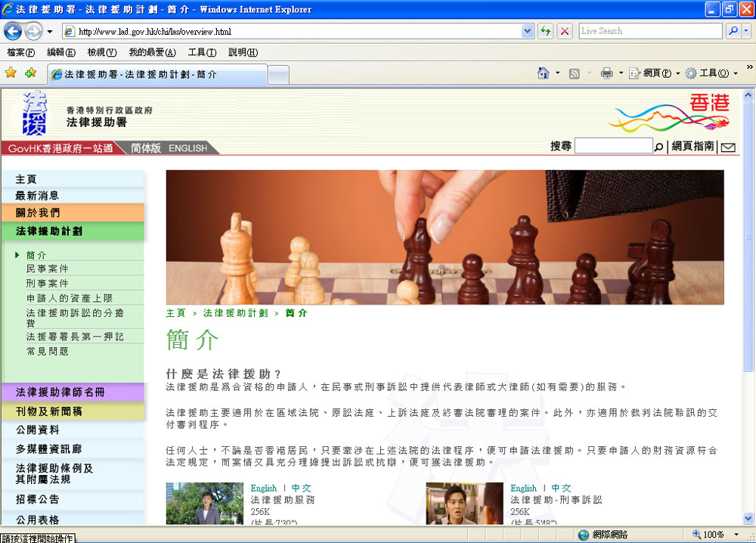Image resolution: width=756 pixels, height=543 pixels.
Task: Click the website 搜尋 search input field
Action: [612, 146]
